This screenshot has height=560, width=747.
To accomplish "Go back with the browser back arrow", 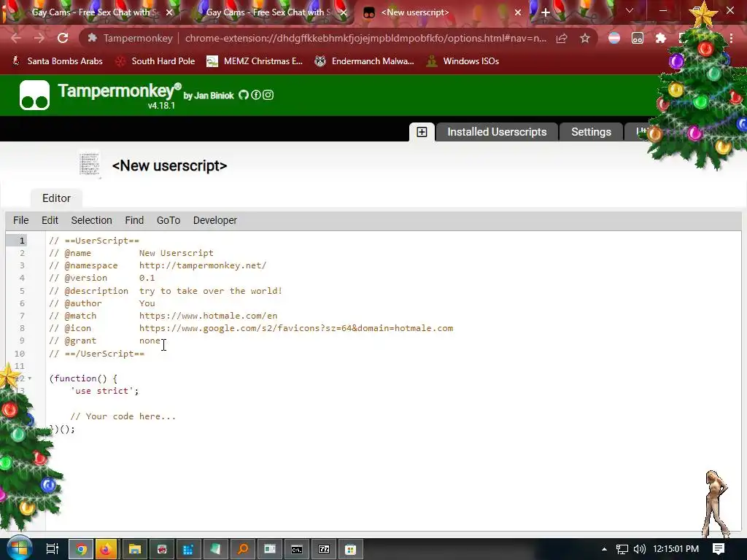I will click(x=16, y=38).
